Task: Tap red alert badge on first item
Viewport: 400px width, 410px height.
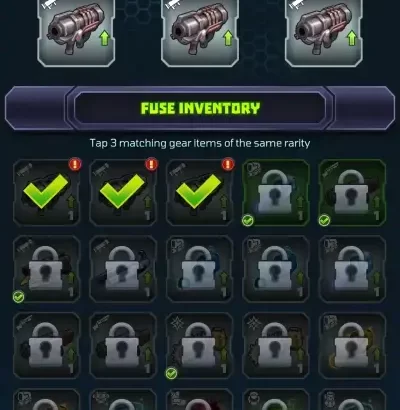Action: pos(75,164)
